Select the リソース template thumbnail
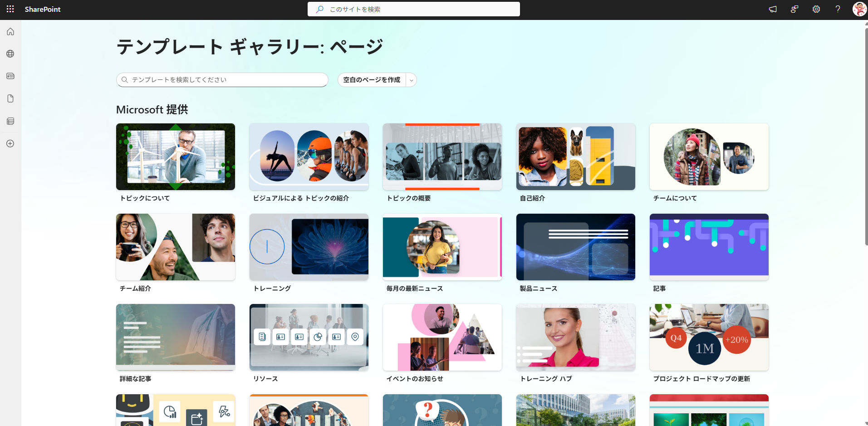The width and height of the screenshot is (868, 426). click(x=309, y=337)
